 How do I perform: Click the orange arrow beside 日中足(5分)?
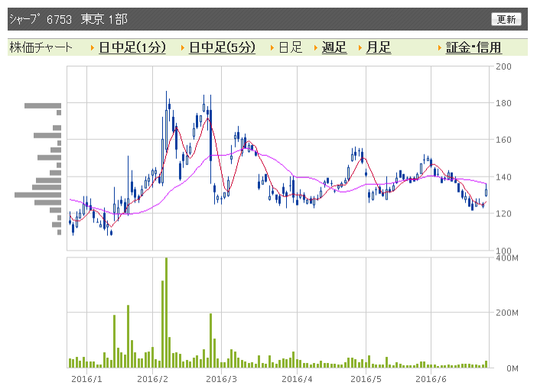(183, 48)
